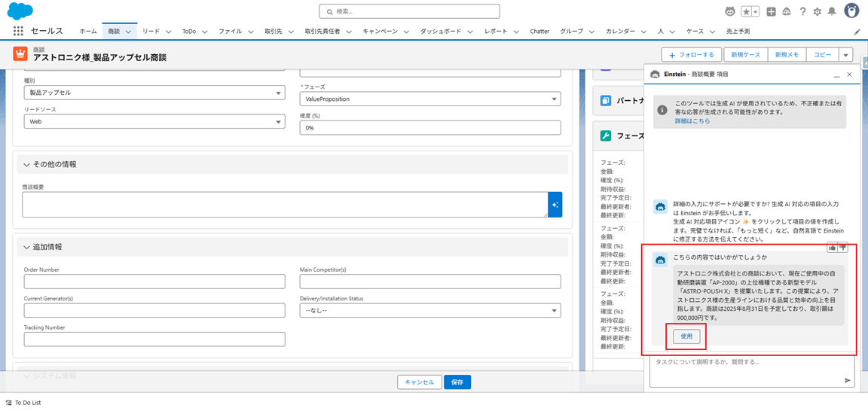Viewport: 868px width, 411px height.
Task: Click the help question mark icon
Action: pyautogui.click(x=803, y=11)
